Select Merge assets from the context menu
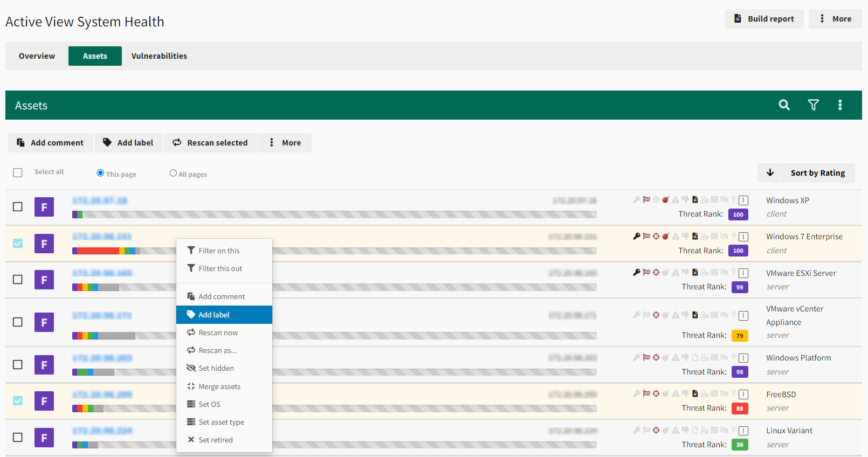868x457 pixels. pos(219,386)
